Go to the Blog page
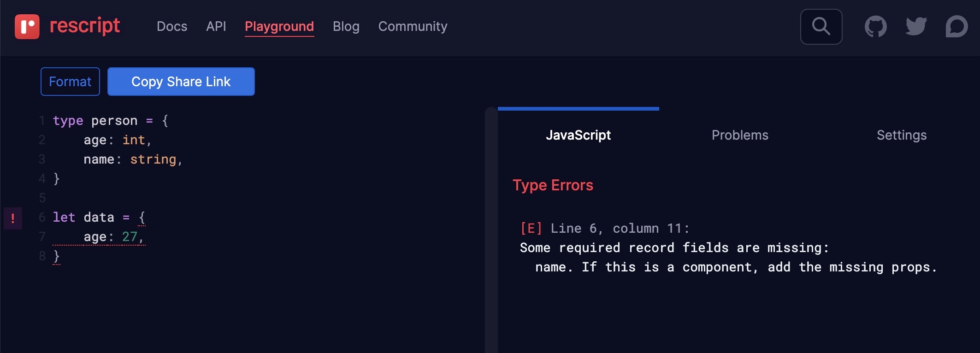 [346, 27]
